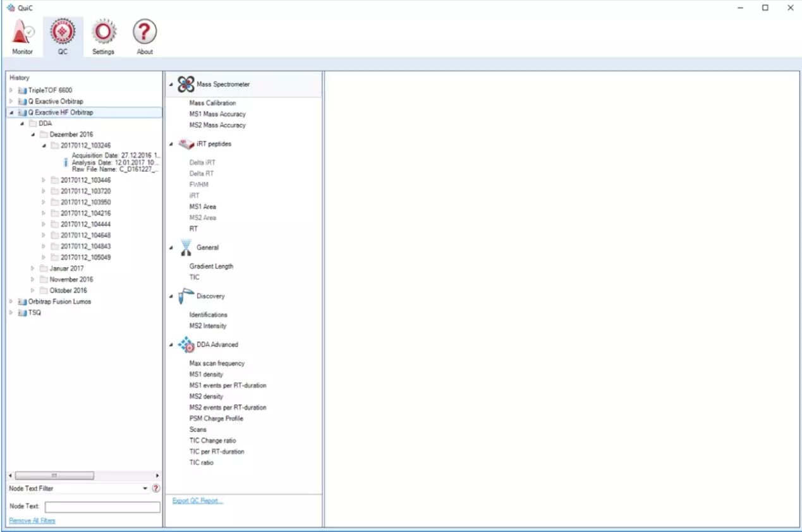Expand the TripleTOF 6600 tree node
The image size is (802, 532).
point(11,90)
